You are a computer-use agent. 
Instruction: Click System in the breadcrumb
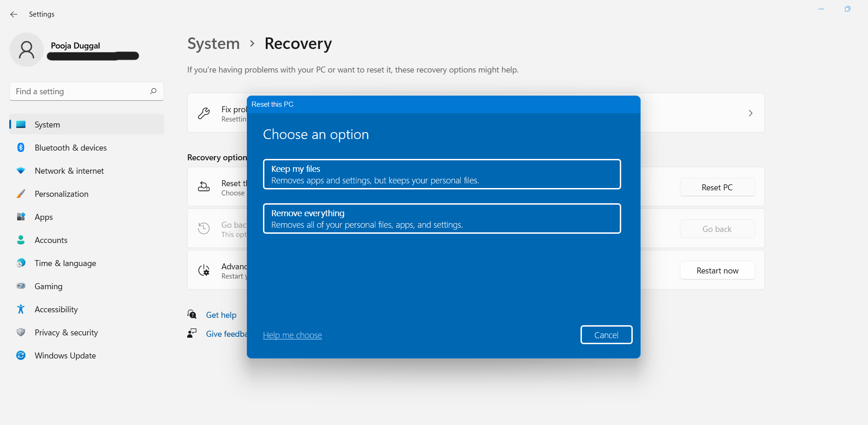(214, 43)
